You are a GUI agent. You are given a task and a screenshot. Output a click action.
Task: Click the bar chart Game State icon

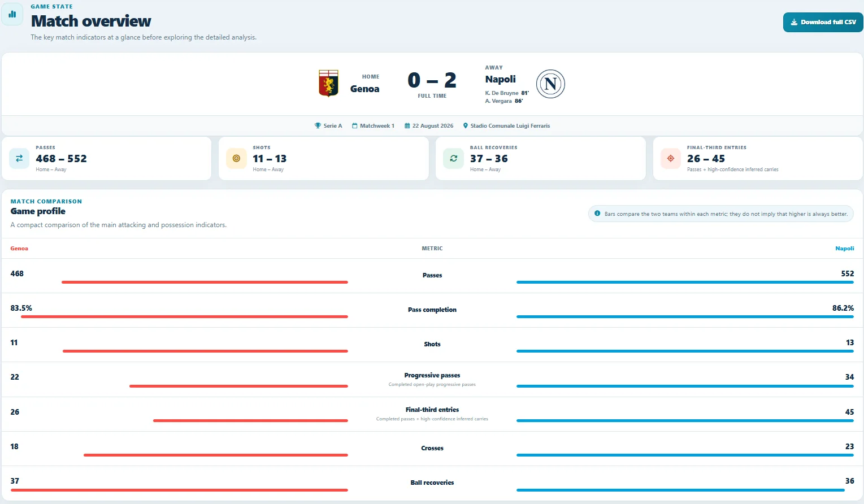12,14
